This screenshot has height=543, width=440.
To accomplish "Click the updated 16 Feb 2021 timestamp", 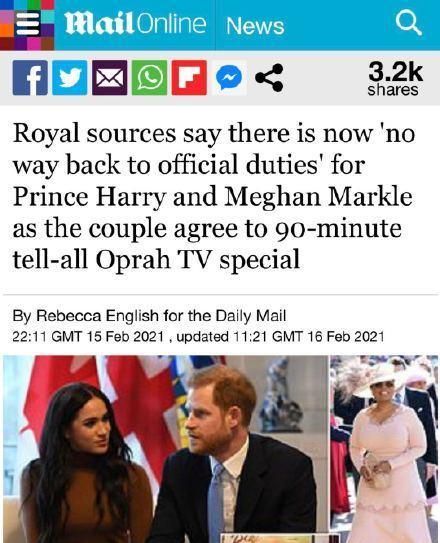I will tap(280, 336).
